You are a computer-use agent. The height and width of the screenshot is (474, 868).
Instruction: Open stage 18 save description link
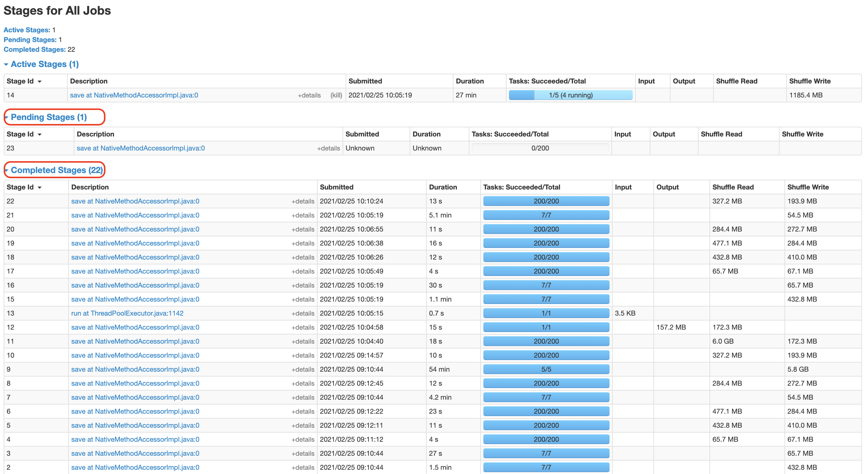(x=135, y=257)
